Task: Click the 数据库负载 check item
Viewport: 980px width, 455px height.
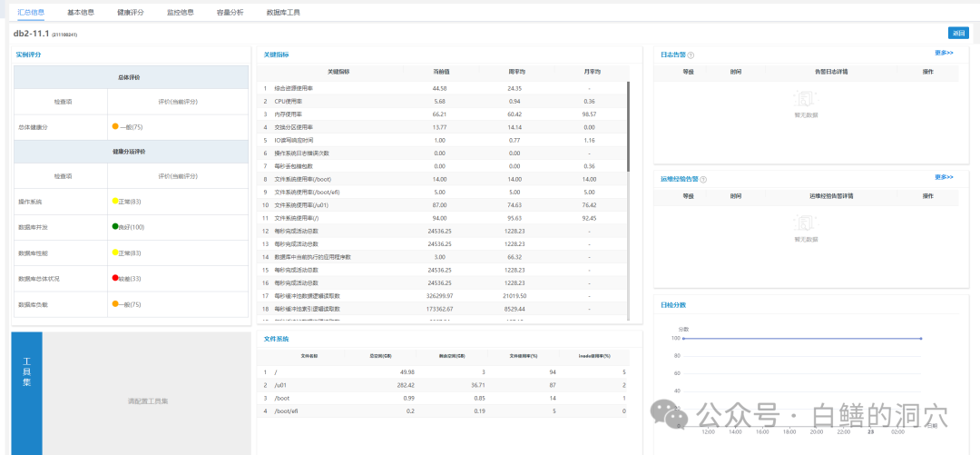Action: tap(34, 304)
